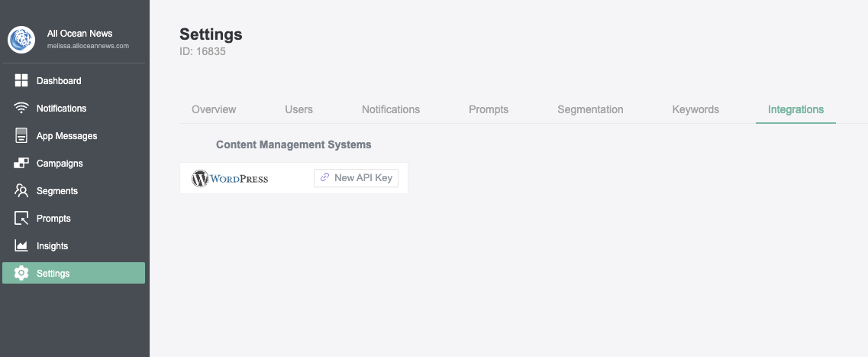Open the Keywords tab

[695, 109]
